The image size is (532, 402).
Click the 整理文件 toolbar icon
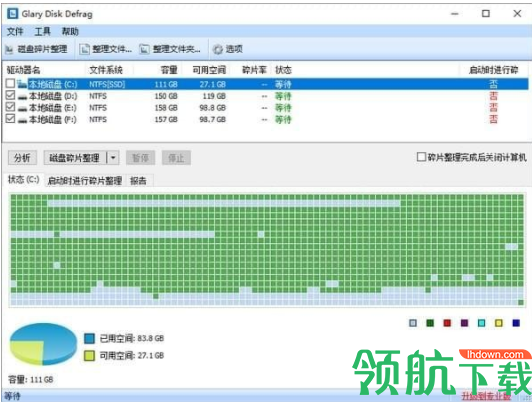(x=84, y=50)
